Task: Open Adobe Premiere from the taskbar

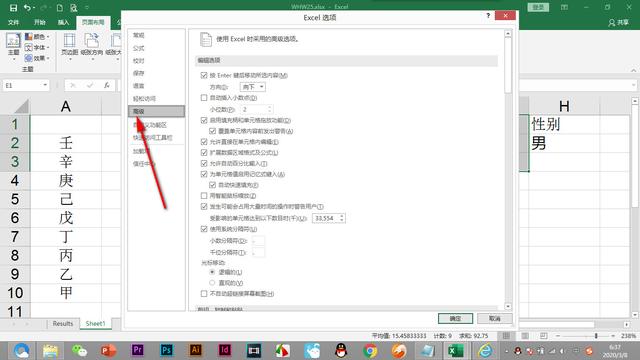Action: click(138, 350)
